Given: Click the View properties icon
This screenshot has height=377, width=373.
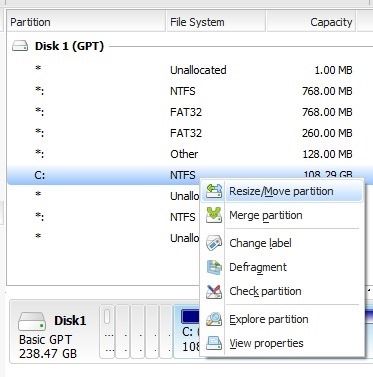Looking at the screenshot, I should [214, 343].
